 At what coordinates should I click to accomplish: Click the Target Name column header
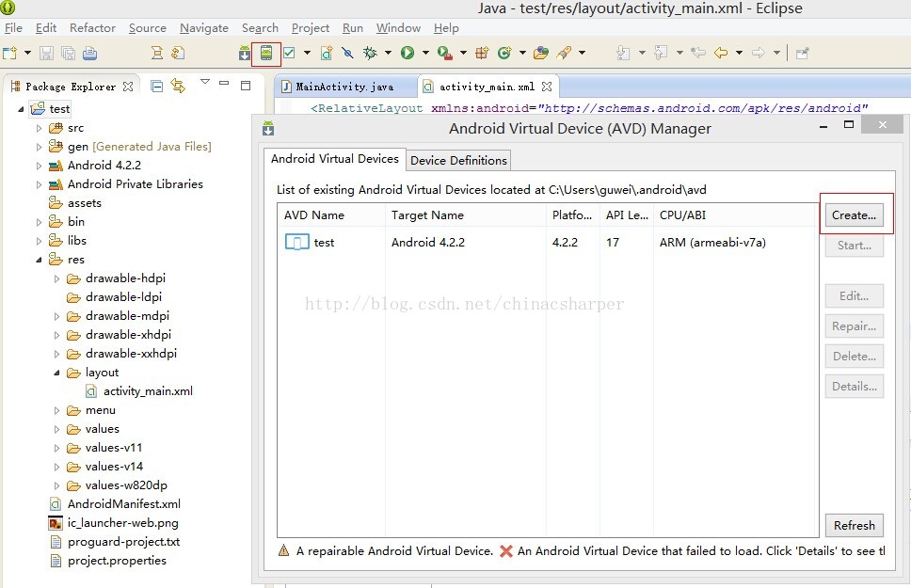(465, 215)
